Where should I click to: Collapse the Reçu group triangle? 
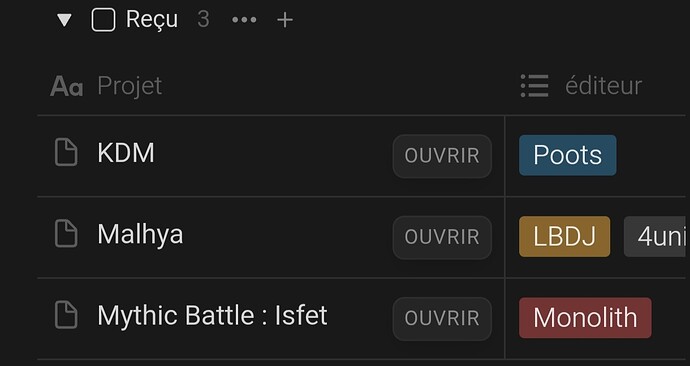(64, 20)
